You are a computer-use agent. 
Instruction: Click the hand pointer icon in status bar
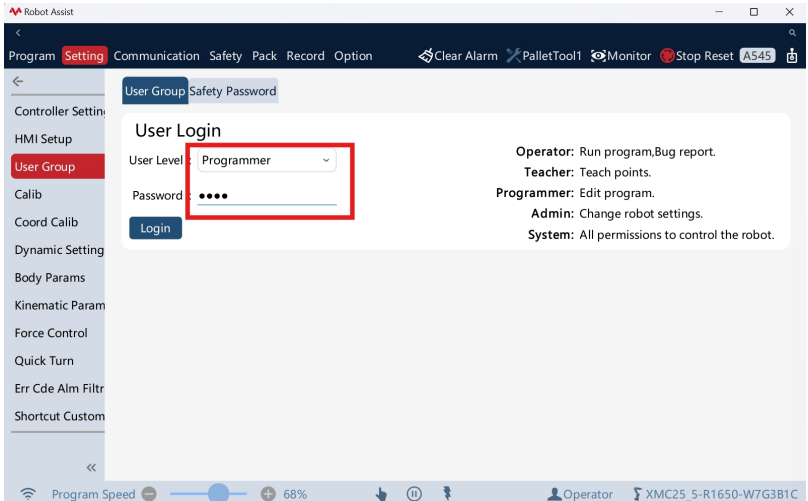381,494
